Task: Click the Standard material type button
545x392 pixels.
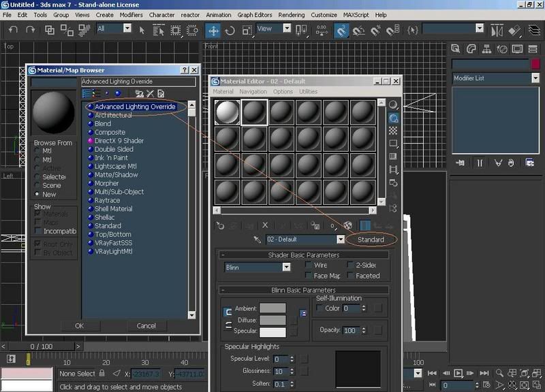Action: pos(371,240)
